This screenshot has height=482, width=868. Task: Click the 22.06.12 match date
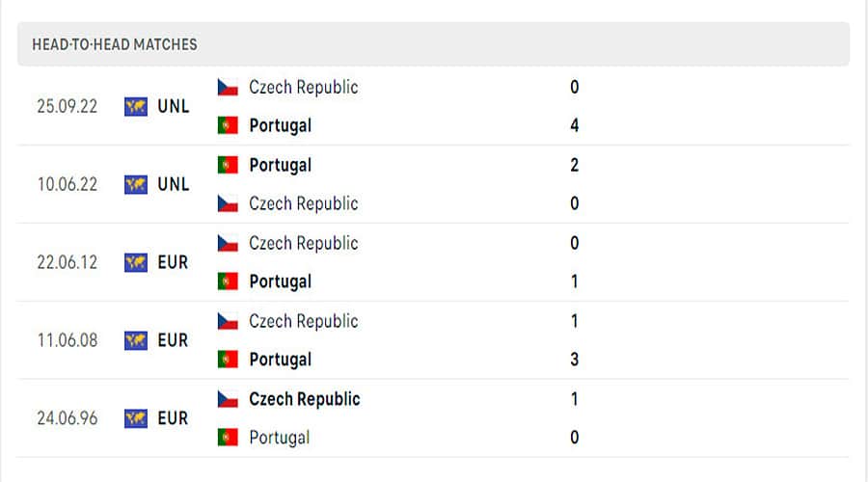click(x=67, y=262)
